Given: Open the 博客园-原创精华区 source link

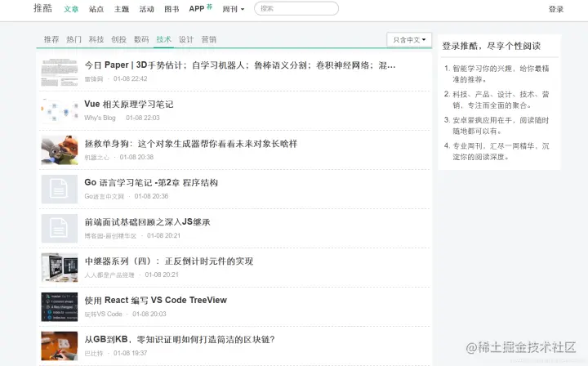Looking at the screenshot, I should tap(110, 235).
